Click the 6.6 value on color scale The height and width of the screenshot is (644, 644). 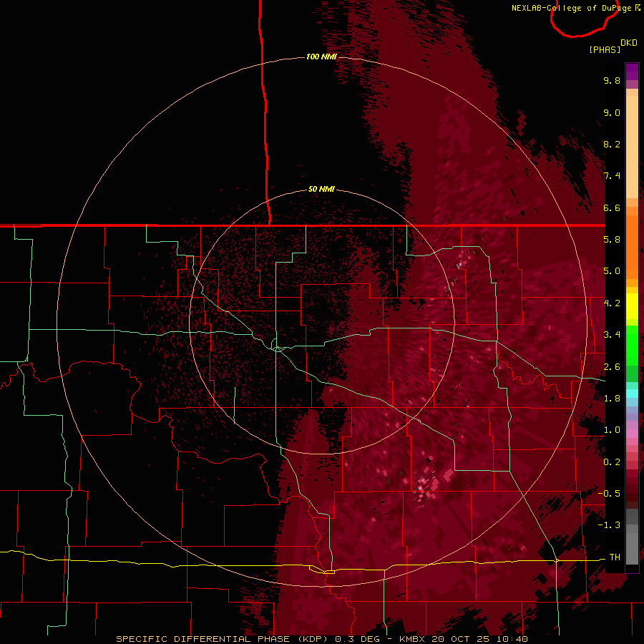click(612, 208)
